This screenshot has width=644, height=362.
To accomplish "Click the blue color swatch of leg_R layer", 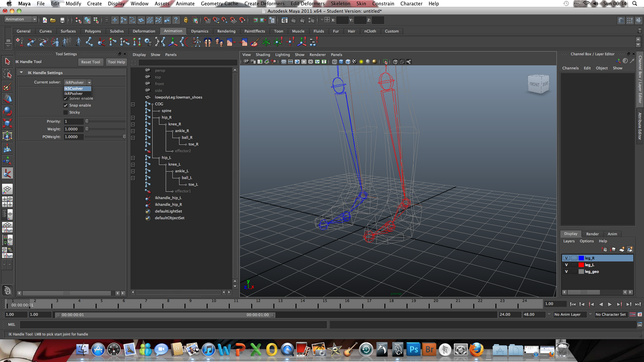I will (x=581, y=258).
